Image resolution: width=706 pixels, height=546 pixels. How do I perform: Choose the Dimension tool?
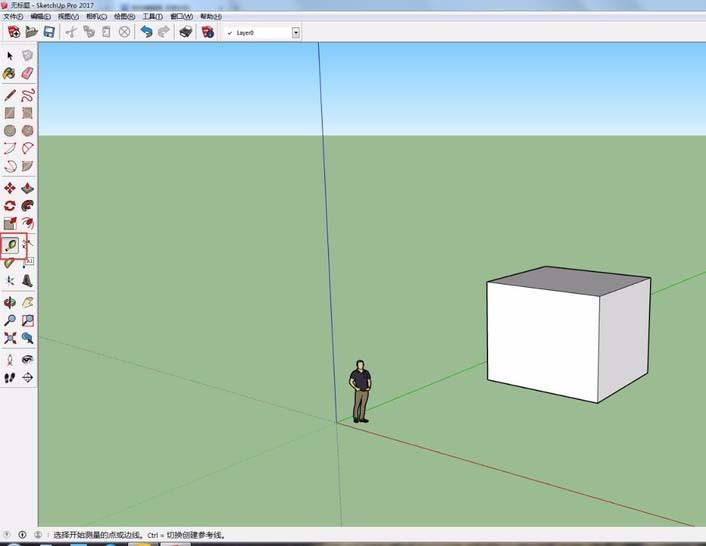(27, 245)
